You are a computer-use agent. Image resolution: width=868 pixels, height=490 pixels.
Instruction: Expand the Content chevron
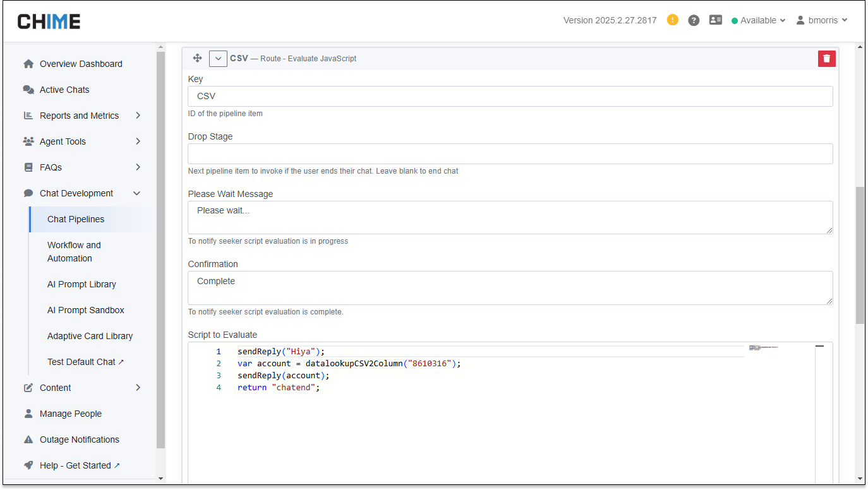click(138, 388)
